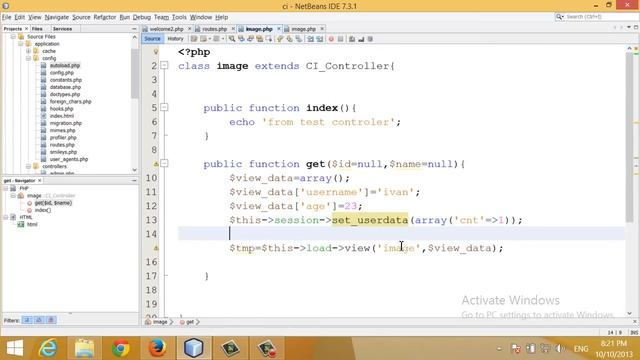Click the warning icon at line 15 gutter
Image resolution: width=640 pixels, height=360 pixels.
pos(156,248)
